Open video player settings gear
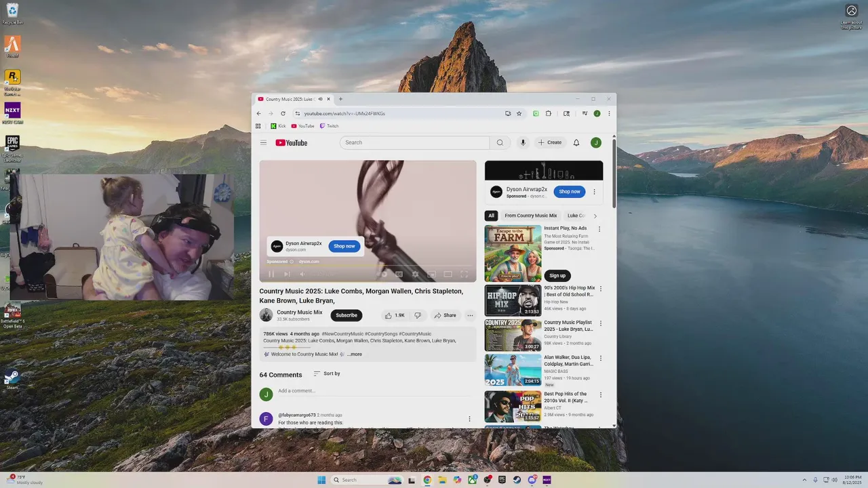Screen dimensions: 868x488 click(x=415, y=274)
